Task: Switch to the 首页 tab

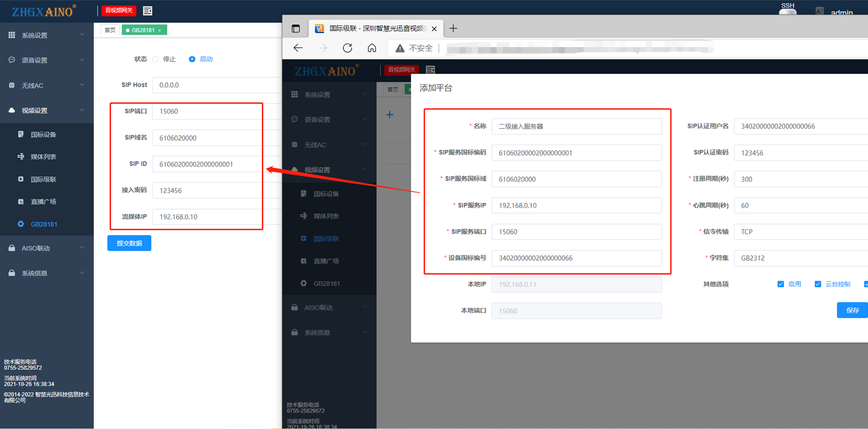Action: click(110, 30)
